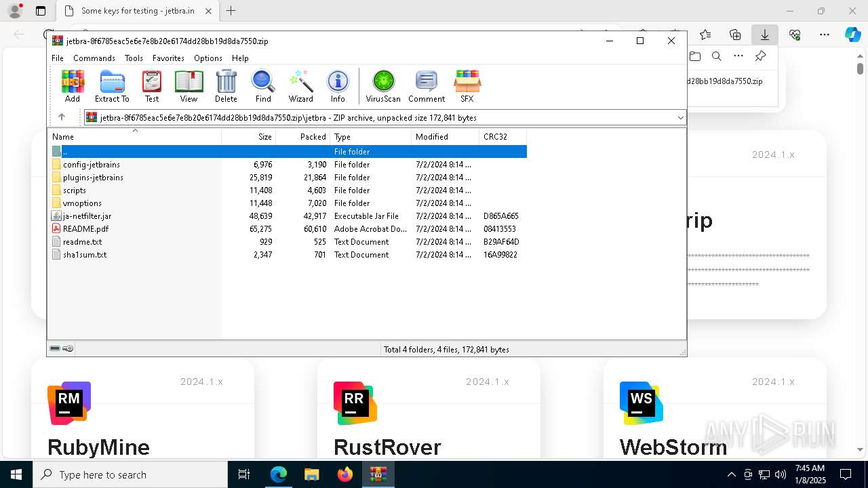The image size is (868, 488).
Task: Open File Explorer from the taskbar
Action: click(x=311, y=474)
